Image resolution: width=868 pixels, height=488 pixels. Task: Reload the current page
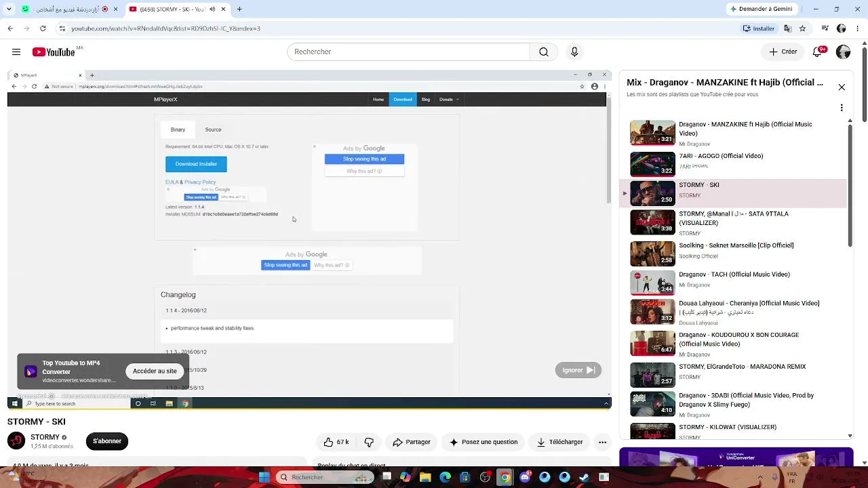pyautogui.click(x=43, y=28)
